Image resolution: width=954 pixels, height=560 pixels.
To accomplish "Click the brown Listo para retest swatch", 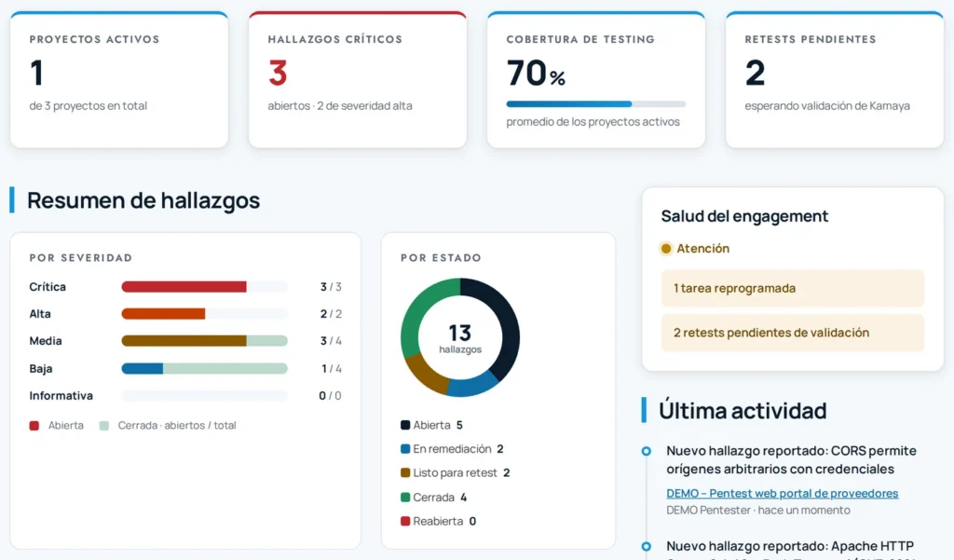I will 405,472.
